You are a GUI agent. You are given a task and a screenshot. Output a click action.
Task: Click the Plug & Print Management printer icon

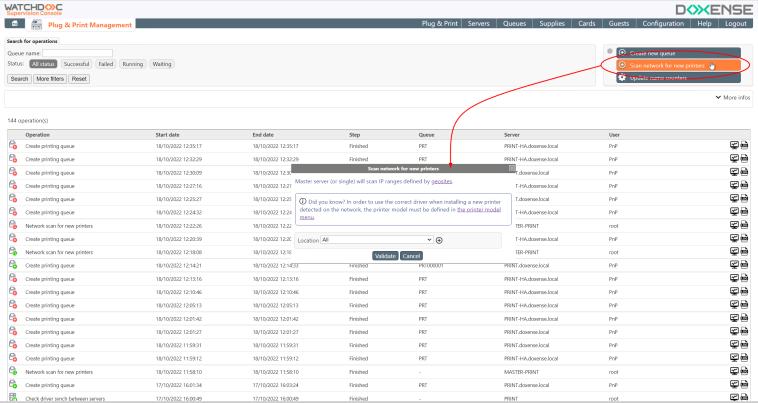coord(36,22)
